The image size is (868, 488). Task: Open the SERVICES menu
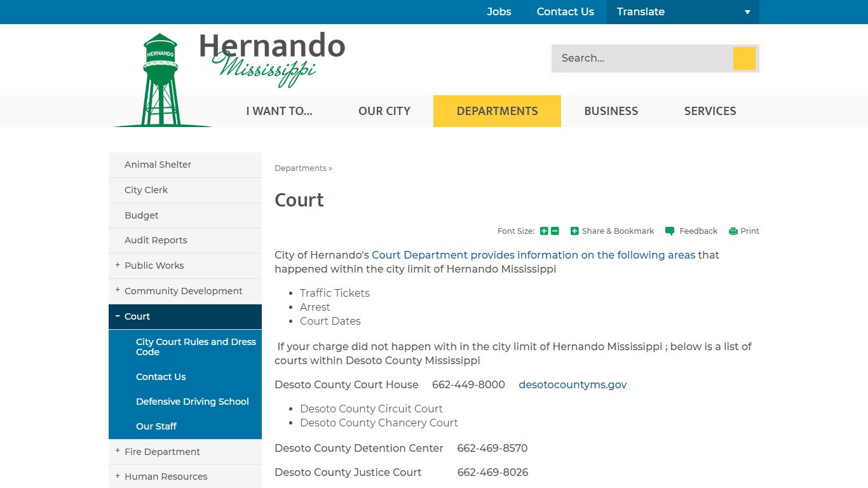710,111
